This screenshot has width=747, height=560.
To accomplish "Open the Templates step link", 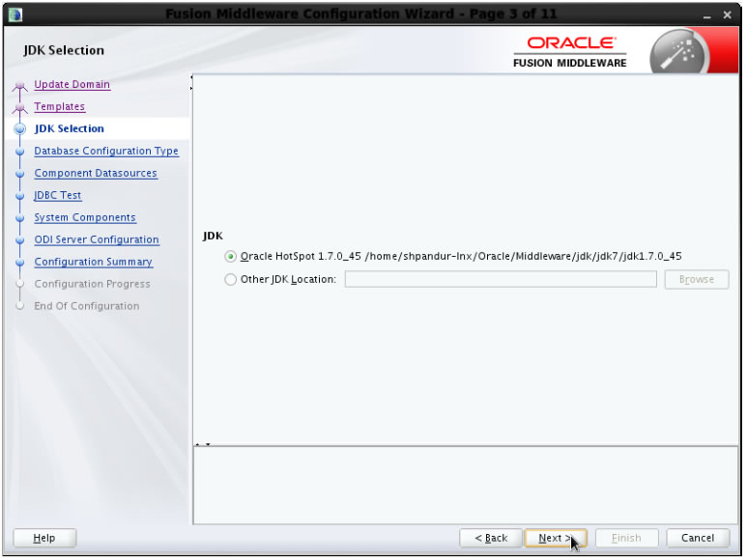I will click(60, 106).
